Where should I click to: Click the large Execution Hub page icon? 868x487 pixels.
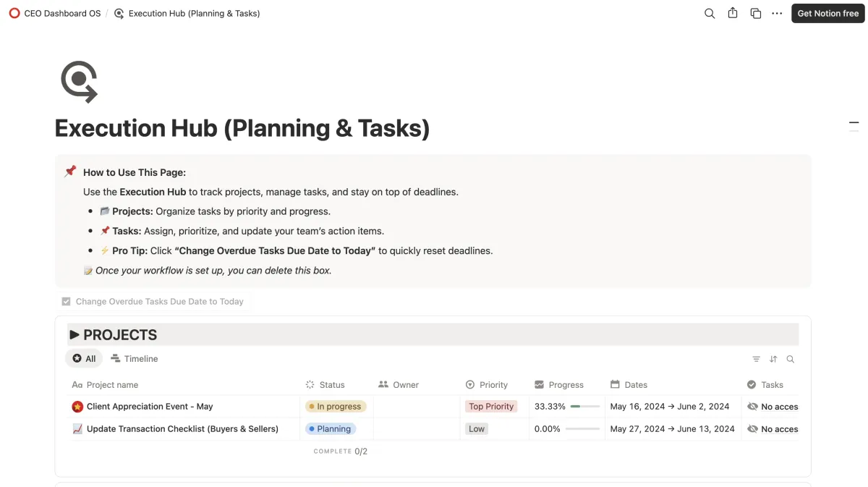point(79,81)
